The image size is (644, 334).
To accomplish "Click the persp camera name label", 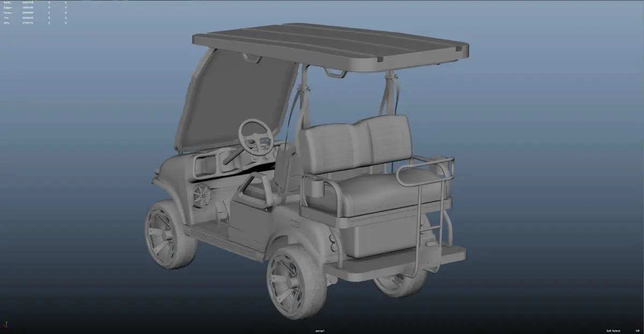I will click(321, 331).
